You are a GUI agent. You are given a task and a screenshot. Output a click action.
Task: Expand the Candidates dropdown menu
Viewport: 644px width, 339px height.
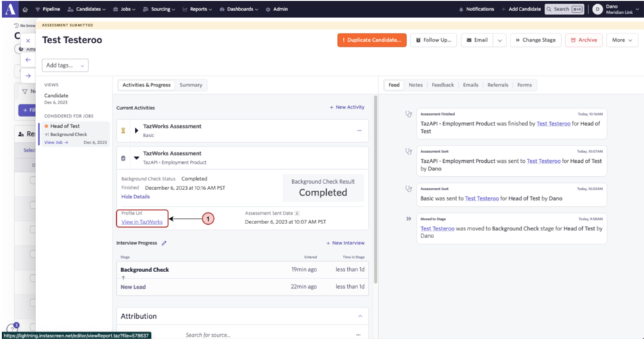(x=86, y=9)
